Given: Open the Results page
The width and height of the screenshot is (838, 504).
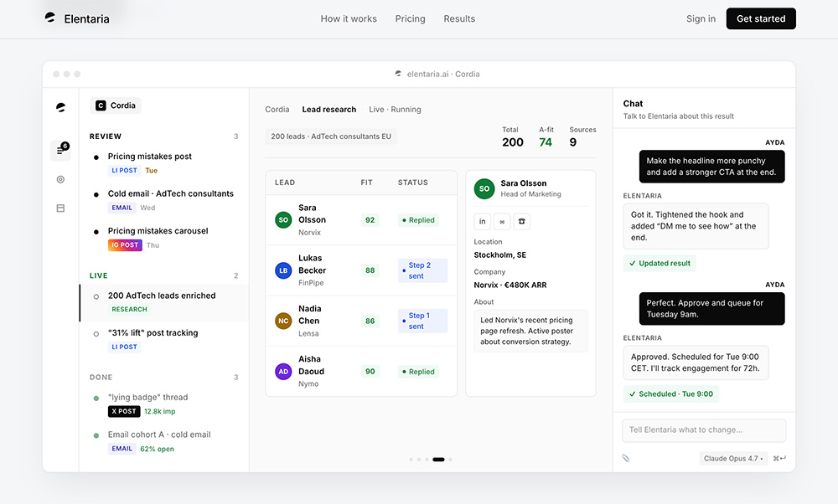Looking at the screenshot, I should tap(459, 18).
